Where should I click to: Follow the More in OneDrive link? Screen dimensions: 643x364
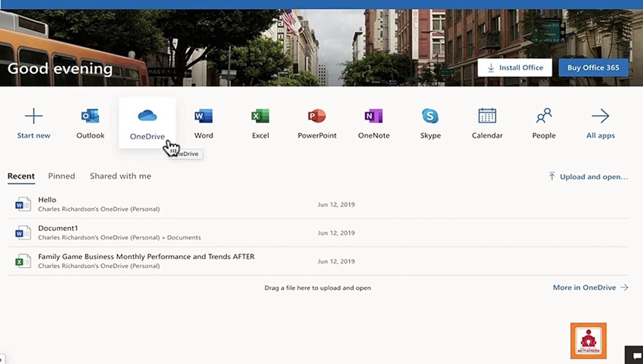[590, 287]
